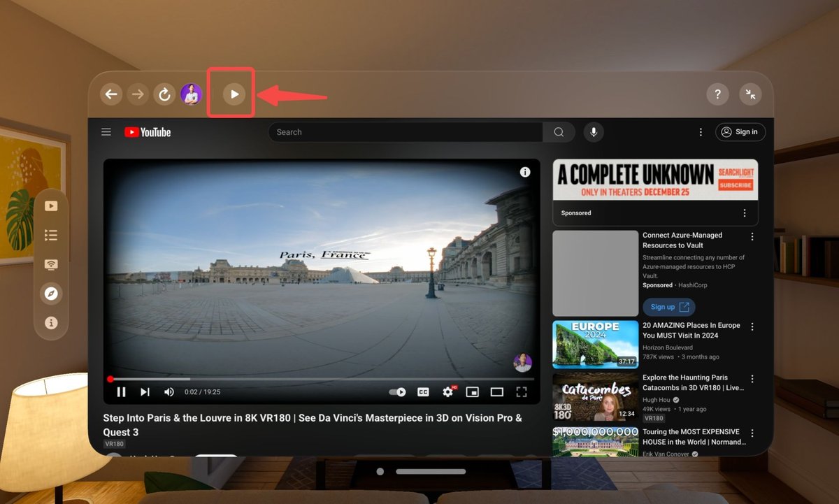
Task: Start voice search with the microphone icon
Action: 594,132
